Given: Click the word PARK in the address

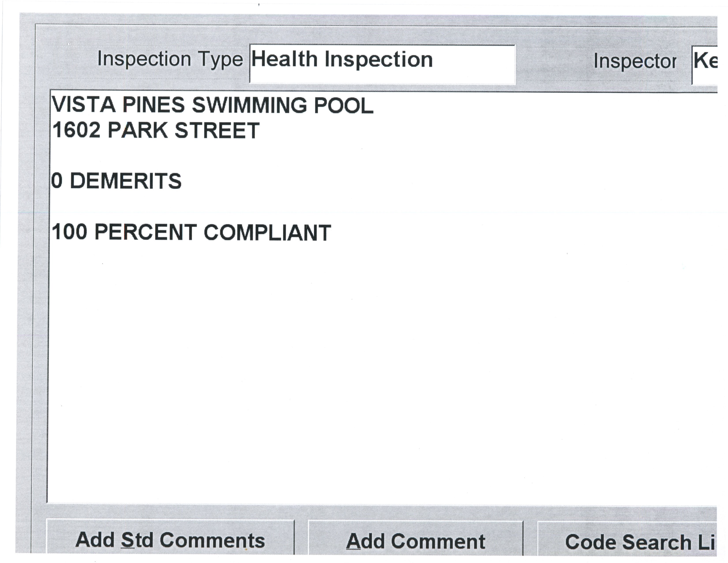Looking at the screenshot, I should (x=138, y=130).
